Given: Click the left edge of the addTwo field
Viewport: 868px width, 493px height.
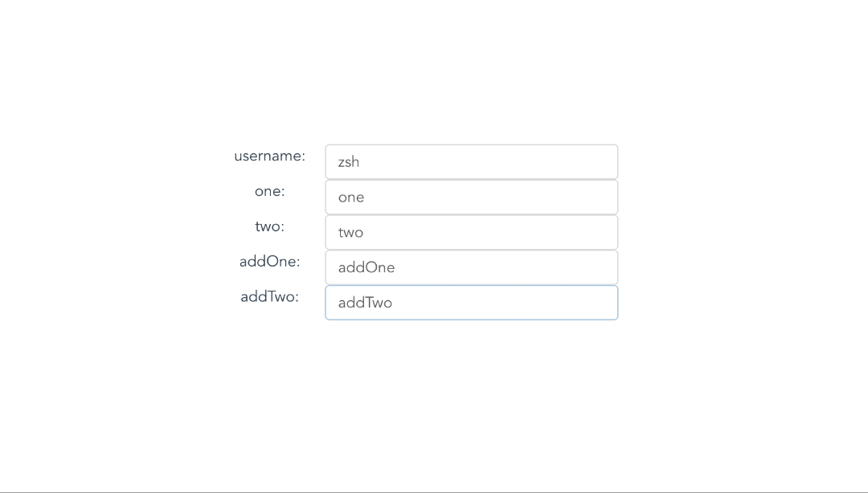Looking at the screenshot, I should coord(326,303).
